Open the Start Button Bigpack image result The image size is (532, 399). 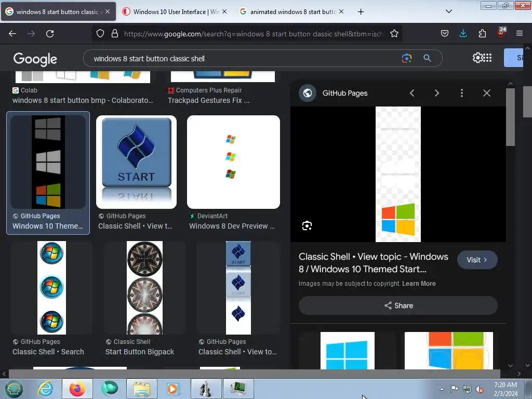point(144,288)
